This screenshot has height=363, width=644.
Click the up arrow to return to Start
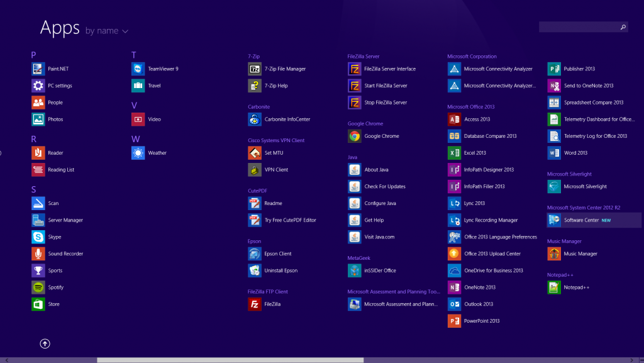[45, 343]
